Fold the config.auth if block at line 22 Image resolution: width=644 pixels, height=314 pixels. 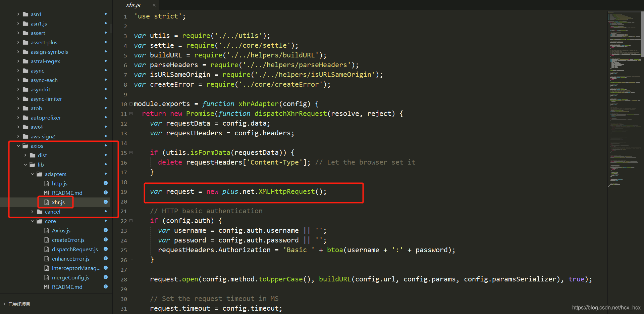131,221
